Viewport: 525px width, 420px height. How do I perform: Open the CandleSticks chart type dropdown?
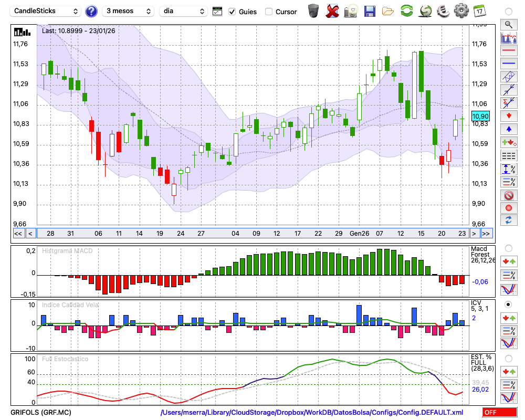46,11
